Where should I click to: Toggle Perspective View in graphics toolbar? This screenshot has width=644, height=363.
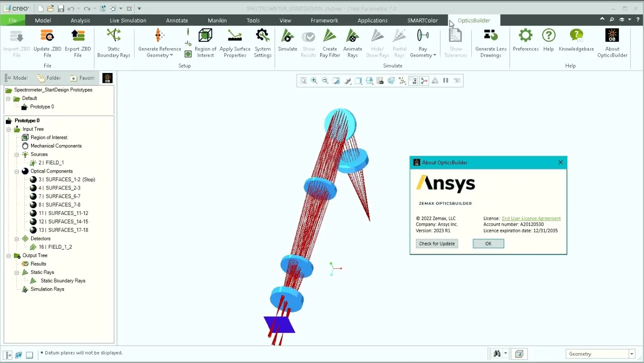(391, 81)
